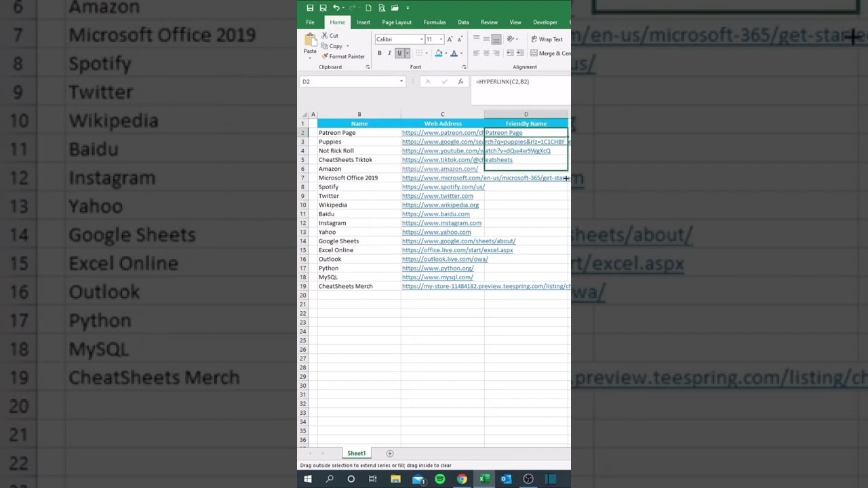Increase the cell indent

(519, 54)
